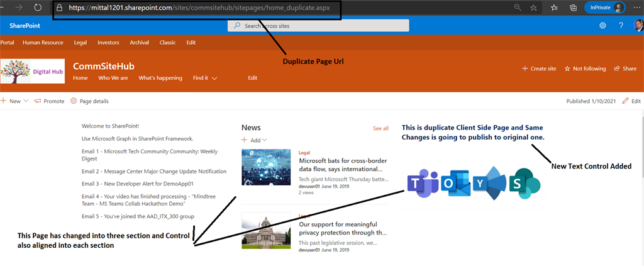The height and width of the screenshot is (266, 644).
Task: Click the address bar URL
Action: pos(199,8)
